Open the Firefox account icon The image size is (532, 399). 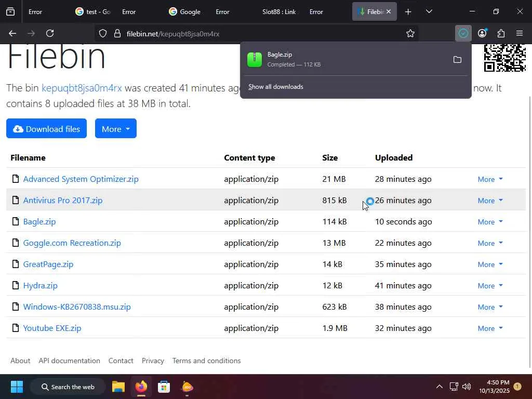482,33
